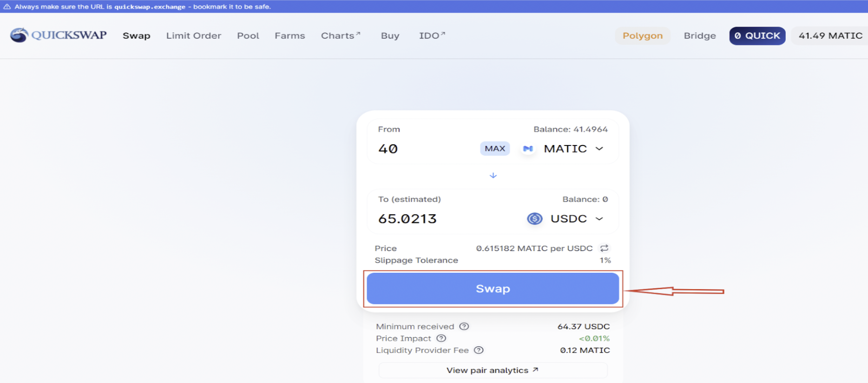Click the 0.615182 MATIC per USDC price
The width and height of the screenshot is (868, 383).
click(x=534, y=248)
